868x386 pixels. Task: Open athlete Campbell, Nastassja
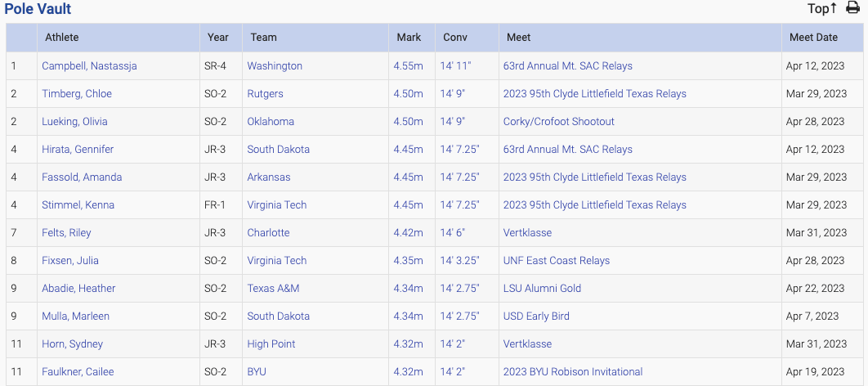click(89, 65)
